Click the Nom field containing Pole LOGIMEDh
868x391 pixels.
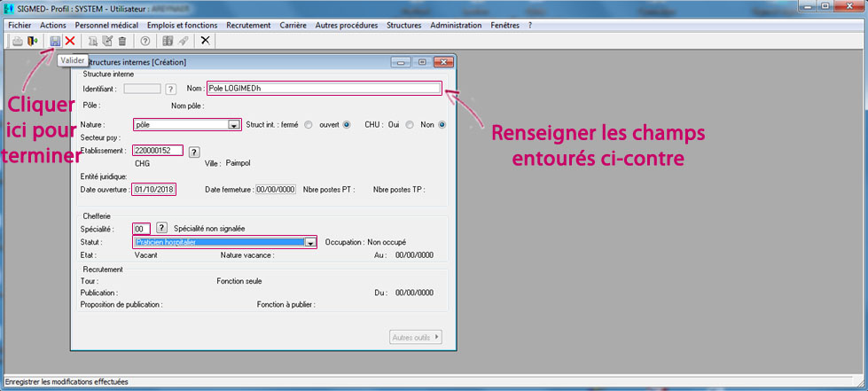[x=325, y=88]
